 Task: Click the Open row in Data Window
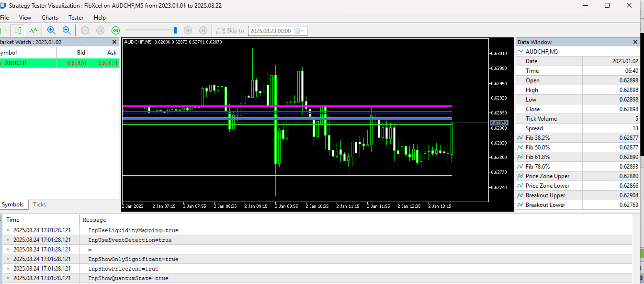pos(578,80)
